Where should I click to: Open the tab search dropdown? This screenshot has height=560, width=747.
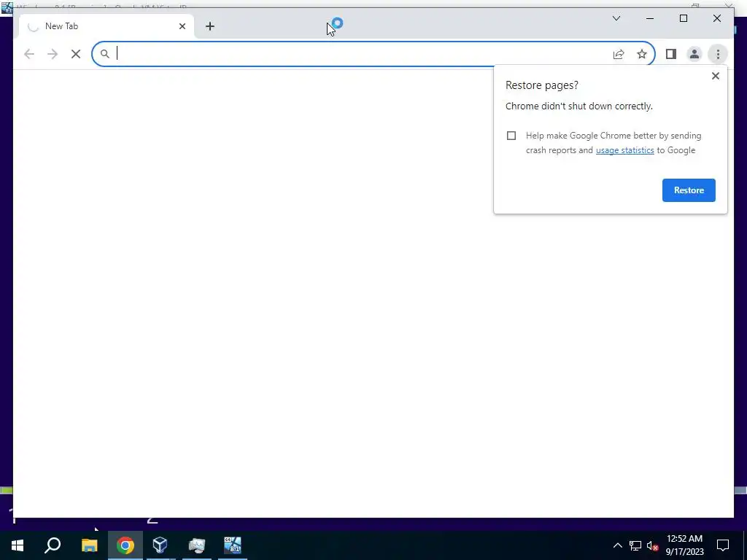[616, 18]
